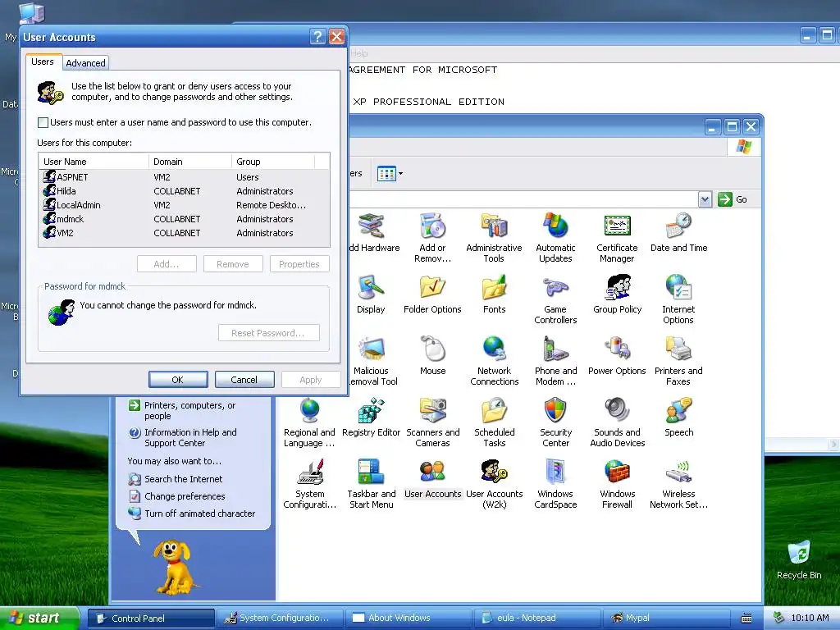Switch to About Windows taskbar button
The height and width of the screenshot is (630, 840).
coord(409,618)
